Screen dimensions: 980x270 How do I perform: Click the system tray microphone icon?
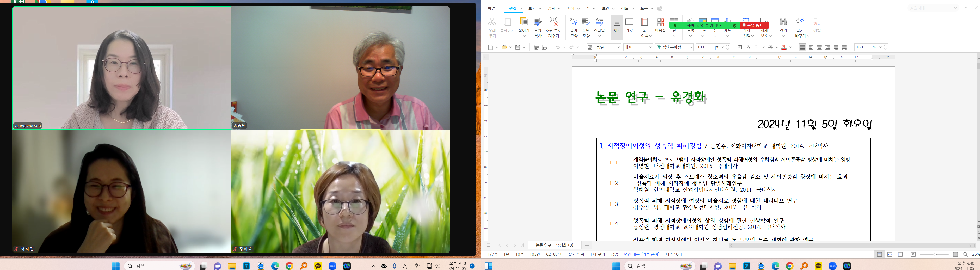pyautogui.click(x=395, y=266)
